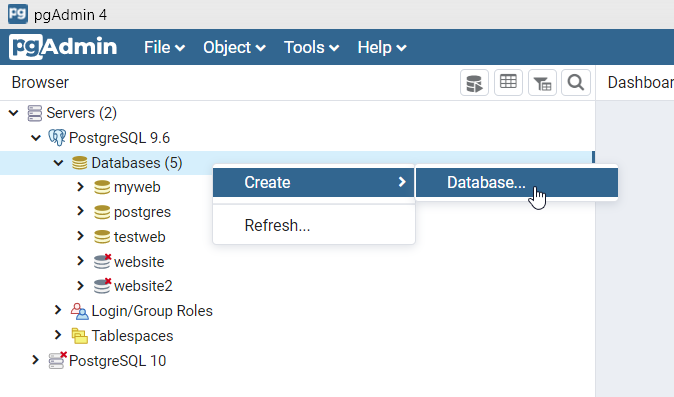
Task: Choose Create in the context menu
Action: 314,183
